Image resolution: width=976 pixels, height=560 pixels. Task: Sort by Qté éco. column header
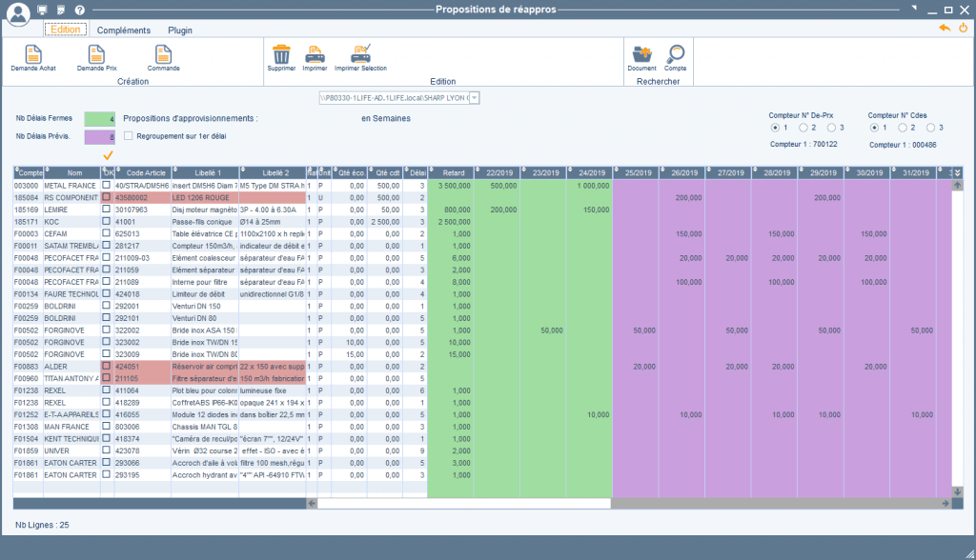(x=349, y=173)
